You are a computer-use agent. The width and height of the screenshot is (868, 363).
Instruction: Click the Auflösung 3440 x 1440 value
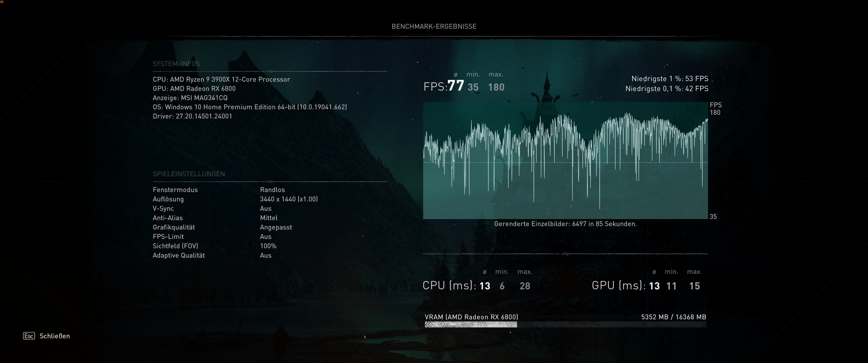click(289, 199)
